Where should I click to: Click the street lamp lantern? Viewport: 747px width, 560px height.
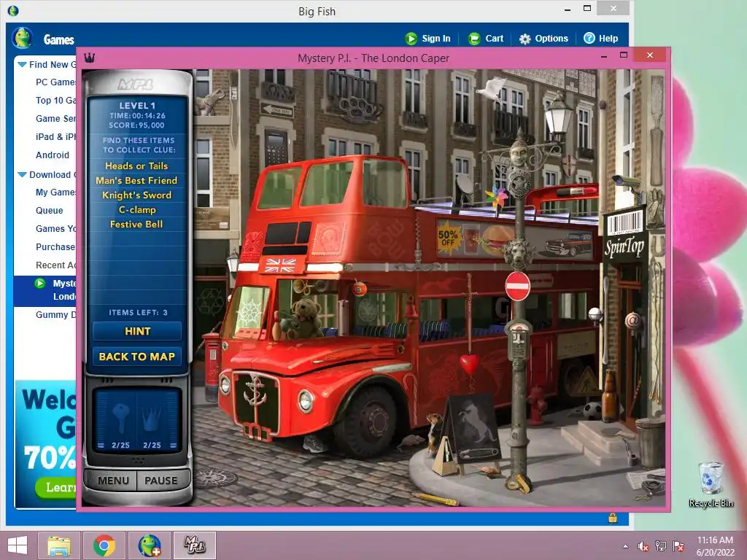pos(557,117)
